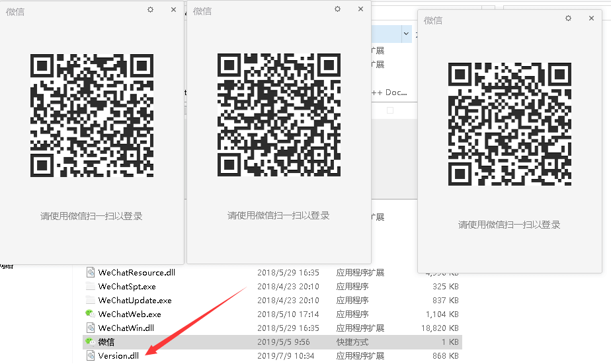
Task: Select file name WeChatWin.dll
Action: tap(126, 328)
